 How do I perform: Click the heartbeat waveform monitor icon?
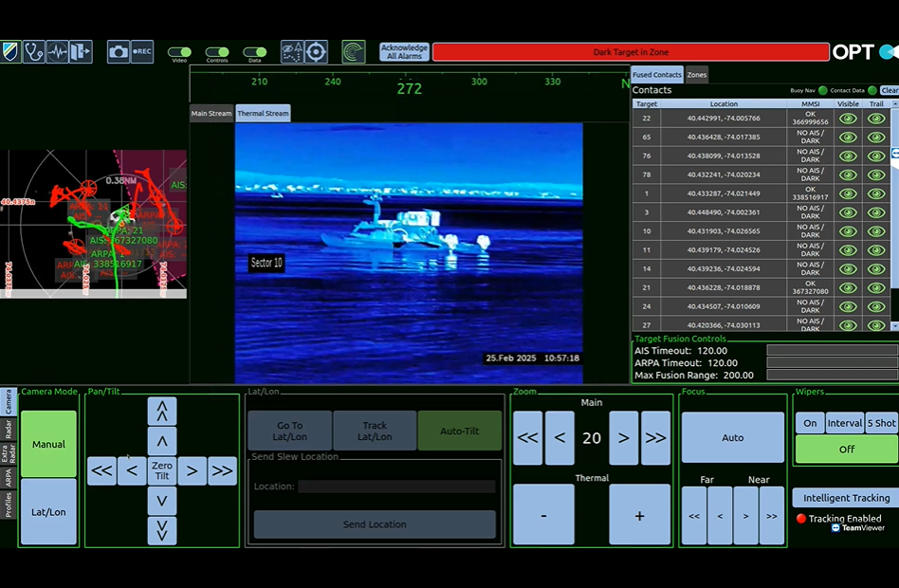pos(58,51)
